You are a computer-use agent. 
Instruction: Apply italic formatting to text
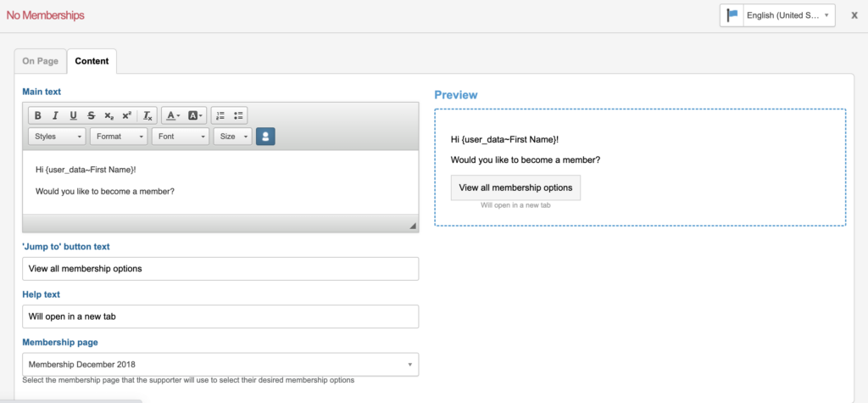(x=55, y=115)
